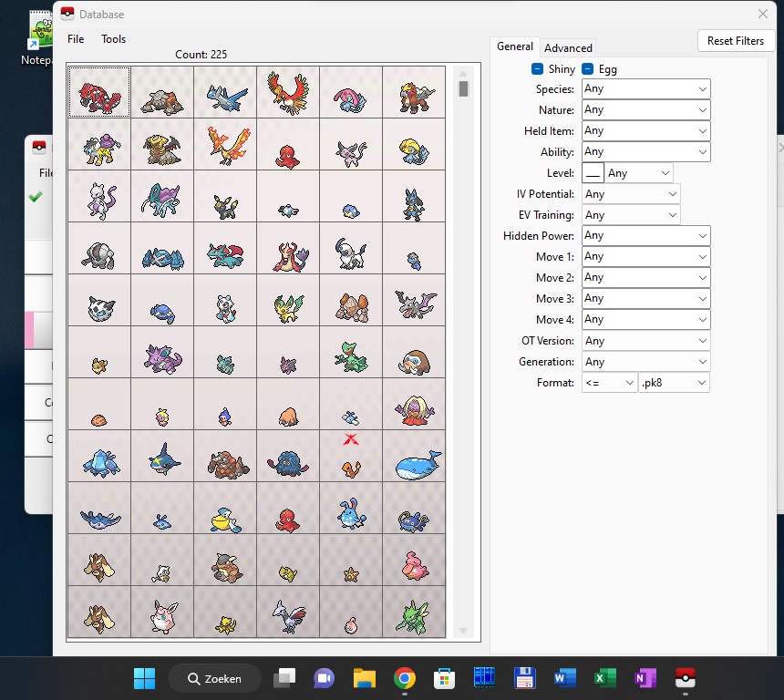This screenshot has width=784, height=700.
Task: Select the Mewtwo sprite
Action: pyautogui.click(x=99, y=197)
